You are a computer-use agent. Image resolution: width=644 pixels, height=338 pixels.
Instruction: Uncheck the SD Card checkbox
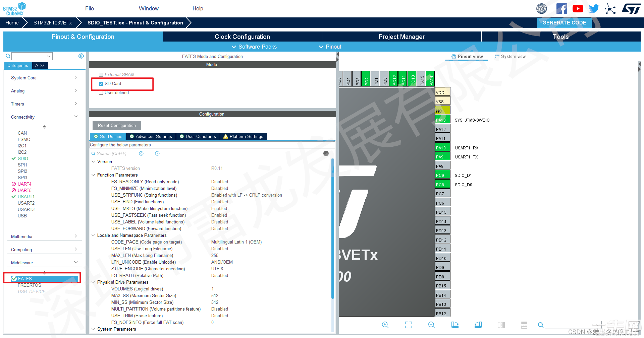click(x=101, y=84)
